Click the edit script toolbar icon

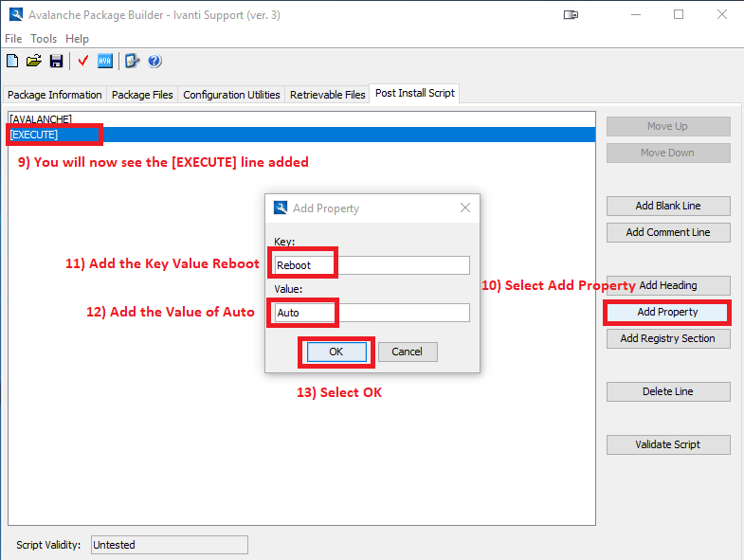(132, 61)
